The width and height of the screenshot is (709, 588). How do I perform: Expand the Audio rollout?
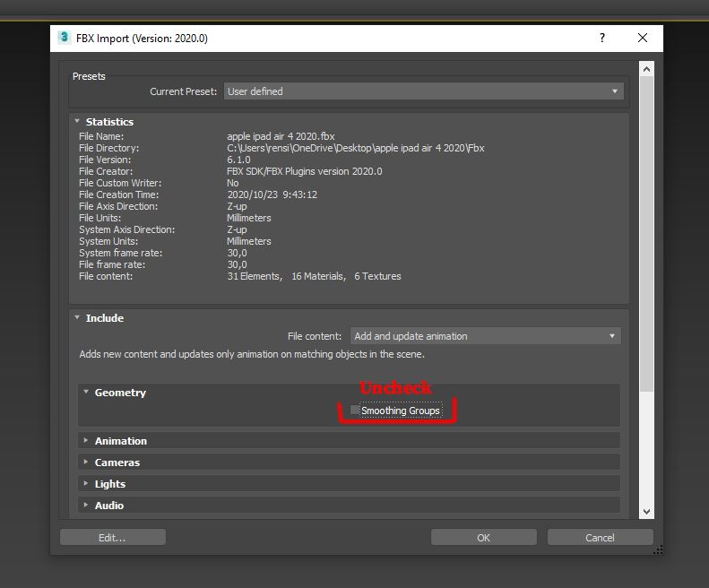coord(86,505)
